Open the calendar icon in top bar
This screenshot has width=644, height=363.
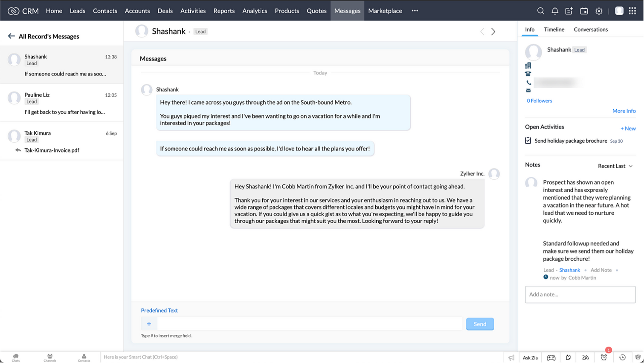(584, 11)
